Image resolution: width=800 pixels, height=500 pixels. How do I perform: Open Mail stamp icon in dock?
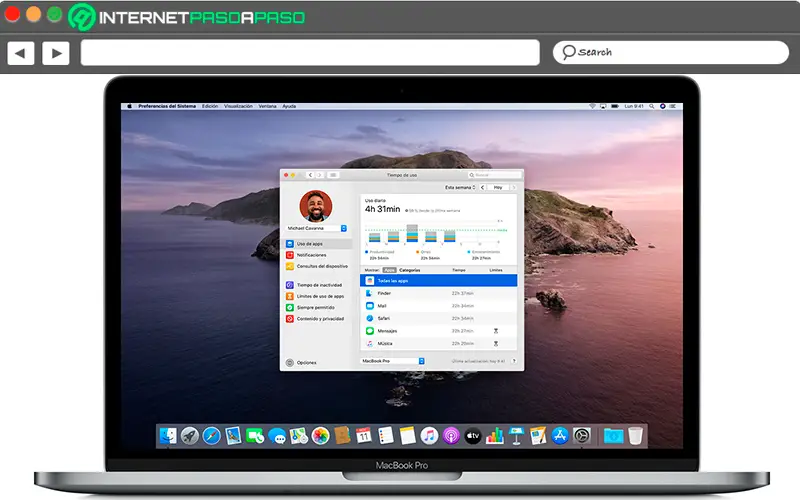[x=233, y=436]
